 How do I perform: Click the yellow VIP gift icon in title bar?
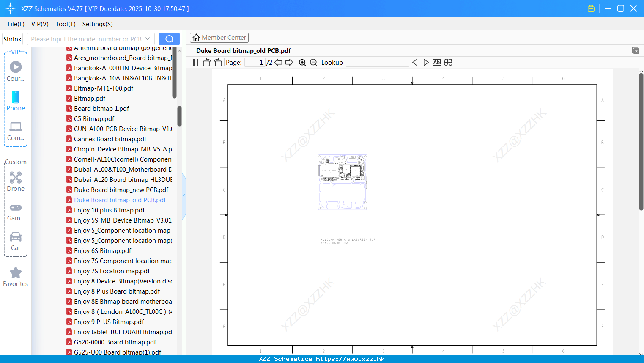point(591,8)
